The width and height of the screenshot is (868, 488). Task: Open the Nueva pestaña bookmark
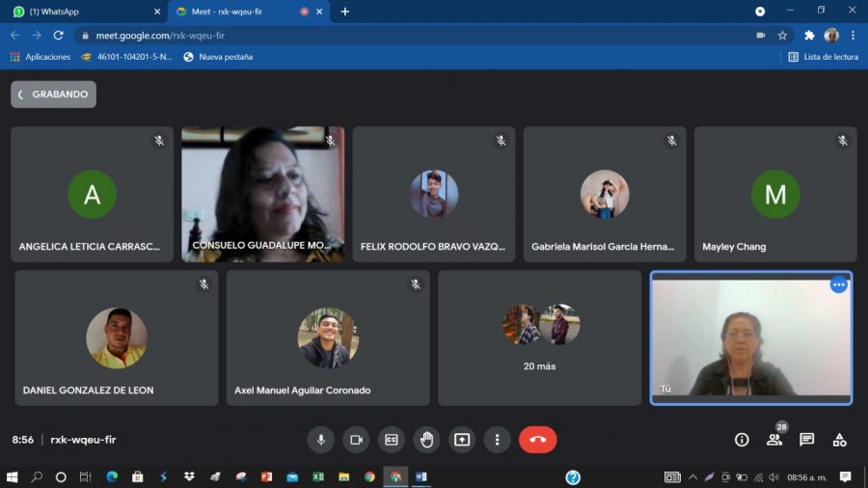point(218,57)
